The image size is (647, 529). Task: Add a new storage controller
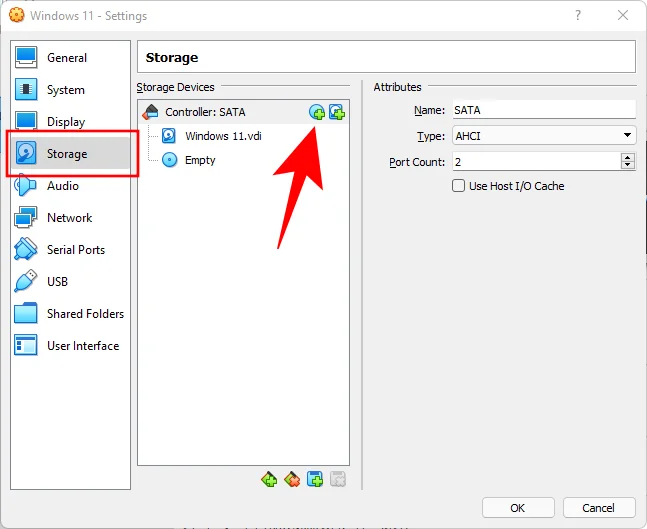click(269, 479)
